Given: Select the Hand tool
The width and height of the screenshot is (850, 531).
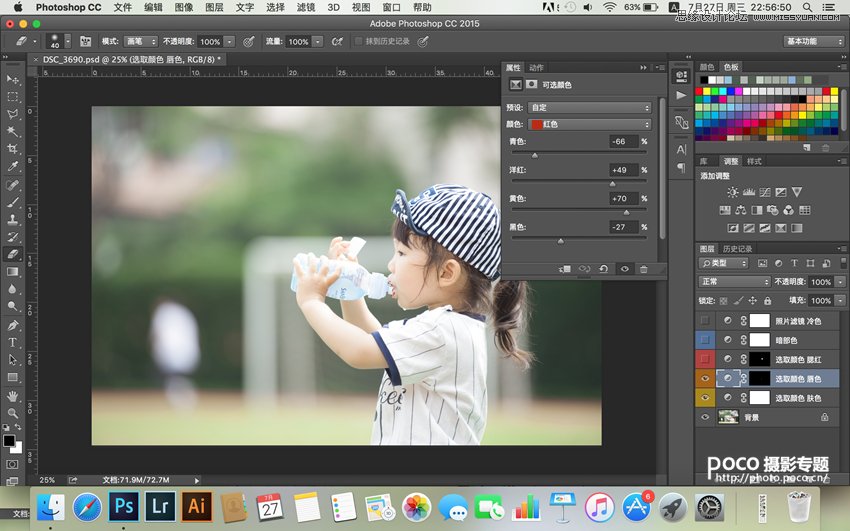Looking at the screenshot, I should [12, 396].
